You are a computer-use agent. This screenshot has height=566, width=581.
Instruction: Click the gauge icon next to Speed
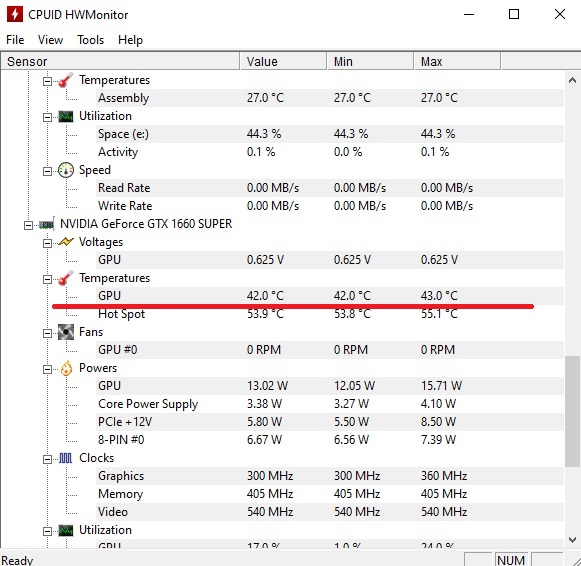pyautogui.click(x=66, y=170)
